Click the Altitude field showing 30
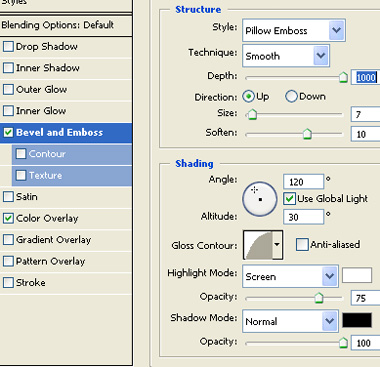380x367 pixels. pyautogui.click(x=303, y=217)
